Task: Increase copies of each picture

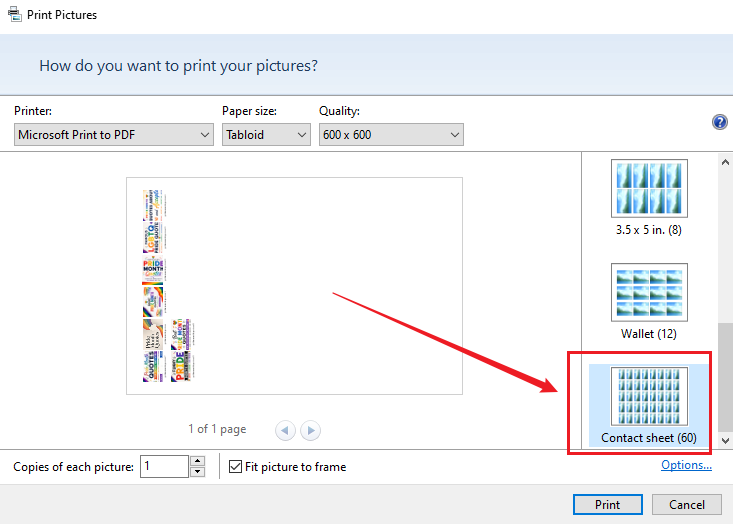Action: pyautogui.click(x=198, y=461)
